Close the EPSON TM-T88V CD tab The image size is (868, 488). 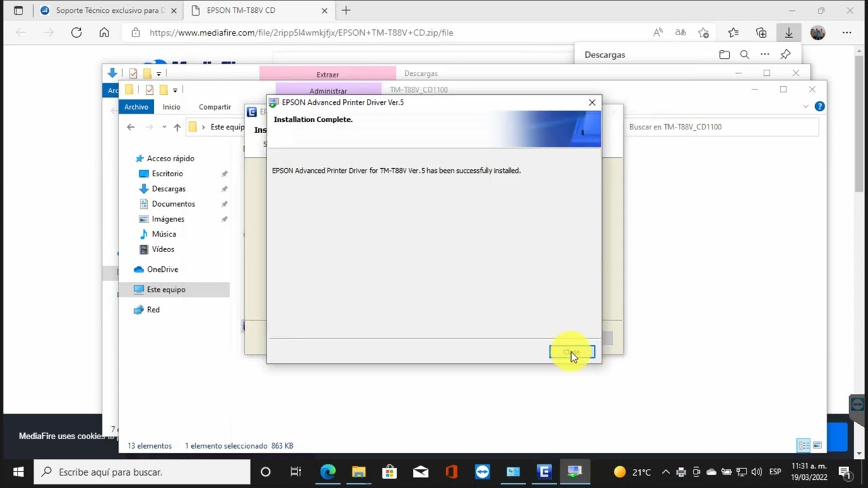(324, 11)
